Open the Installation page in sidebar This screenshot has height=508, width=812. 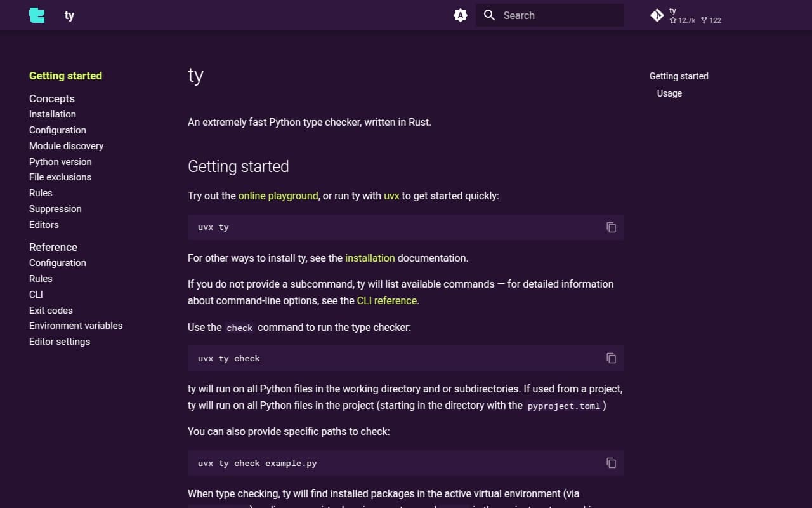pos(53,114)
